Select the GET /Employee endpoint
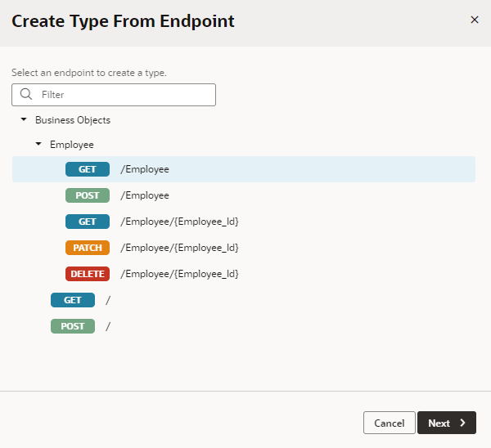Image resolution: width=491 pixels, height=448 pixels. point(244,169)
